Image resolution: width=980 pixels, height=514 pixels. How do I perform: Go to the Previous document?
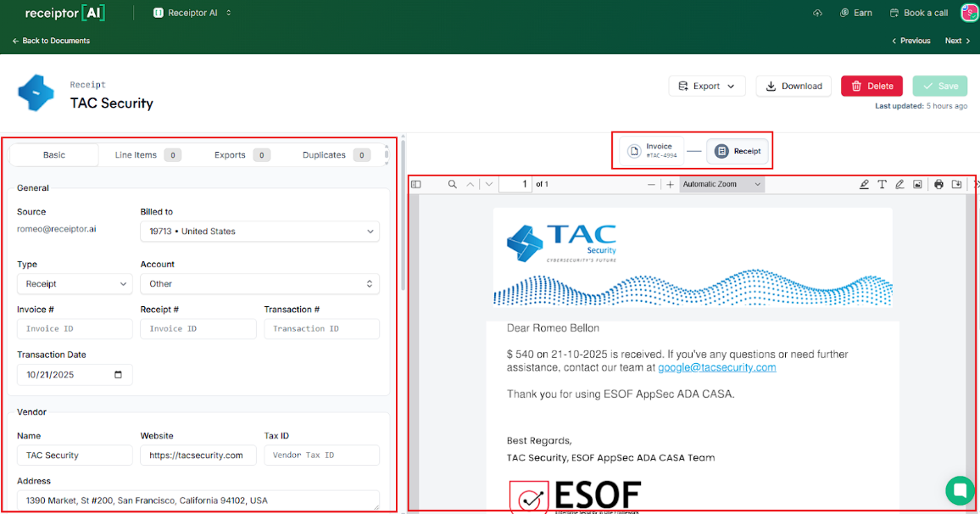(x=911, y=41)
